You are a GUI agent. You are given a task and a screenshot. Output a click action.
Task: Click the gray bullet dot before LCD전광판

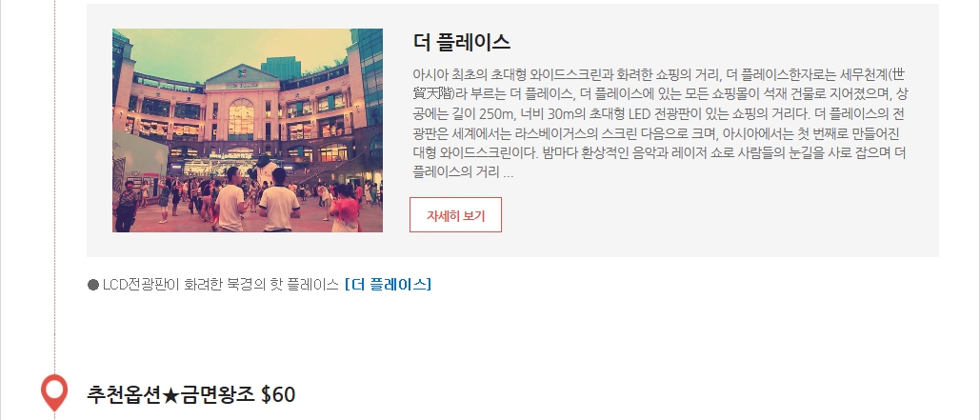pyautogui.click(x=93, y=285)
